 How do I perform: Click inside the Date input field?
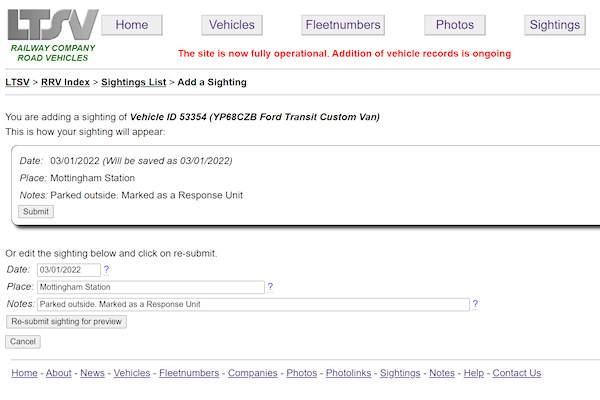click(x=69, y=270)
